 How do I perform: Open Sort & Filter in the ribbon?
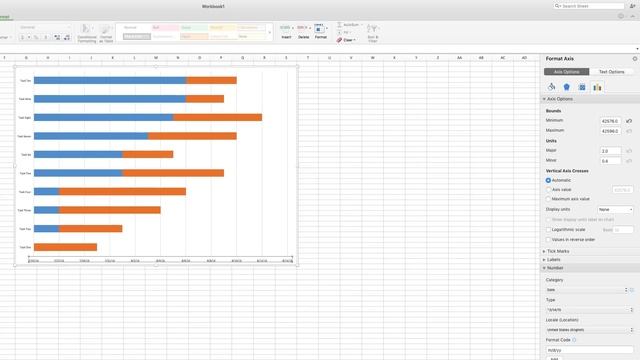coord(373,33)
